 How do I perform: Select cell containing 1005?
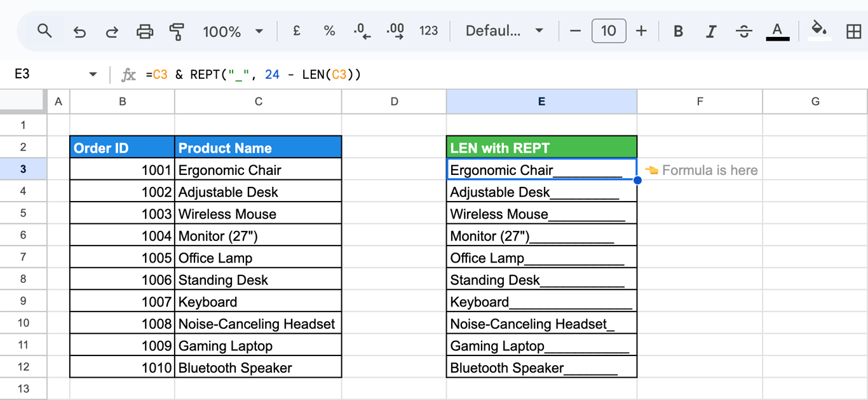click(122, 258)
